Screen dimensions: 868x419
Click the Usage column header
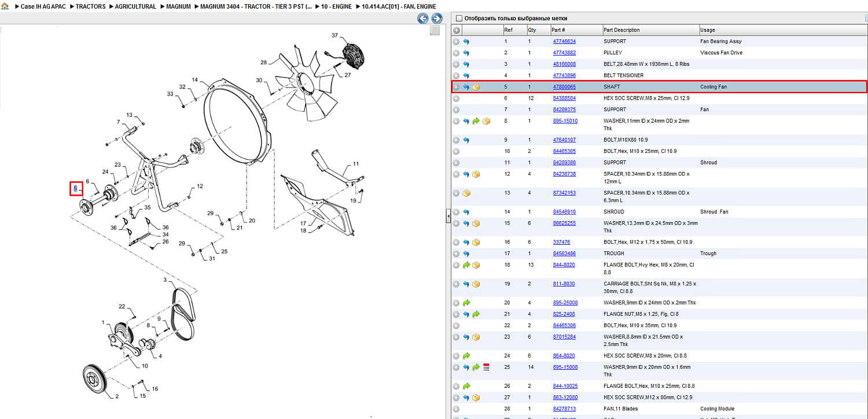point(783,30)
